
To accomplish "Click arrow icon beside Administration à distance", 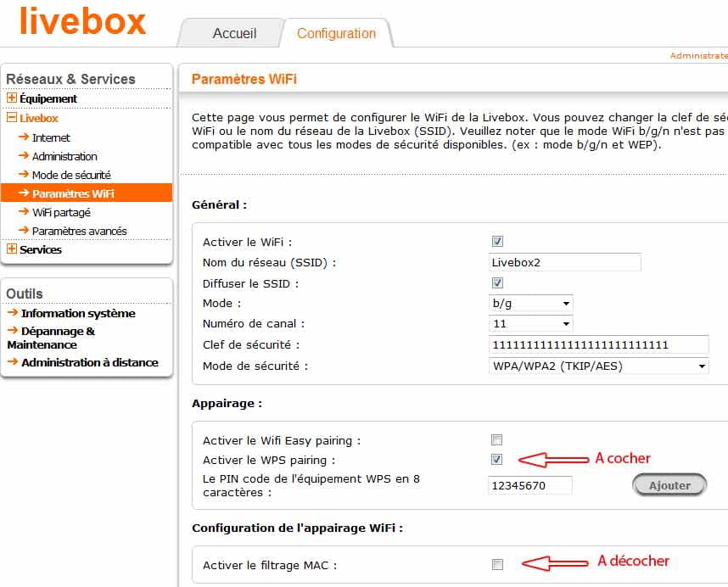I will click(13, 361).
